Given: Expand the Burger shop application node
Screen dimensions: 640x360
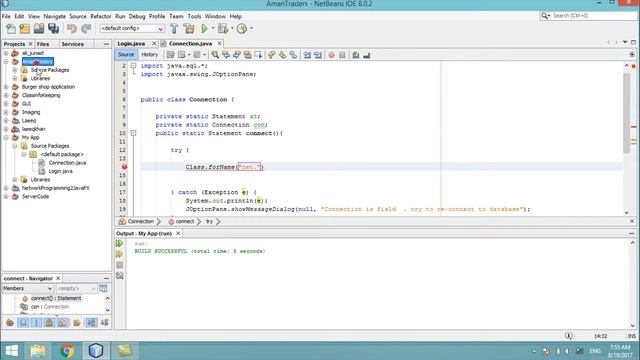Looking at the screenshot, I should coord(6,87).
